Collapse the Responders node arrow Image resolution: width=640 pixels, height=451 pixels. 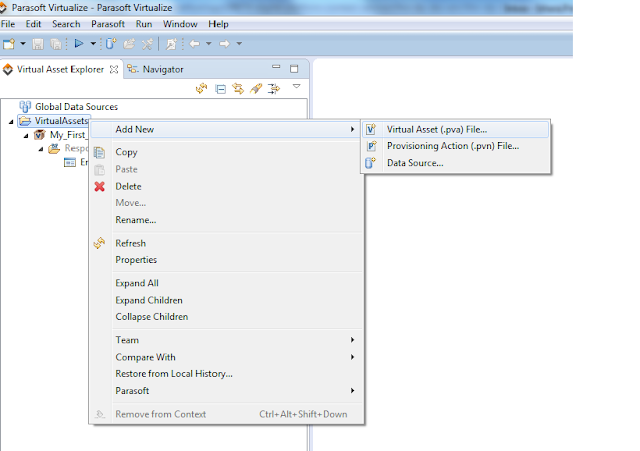coord(41,149)
